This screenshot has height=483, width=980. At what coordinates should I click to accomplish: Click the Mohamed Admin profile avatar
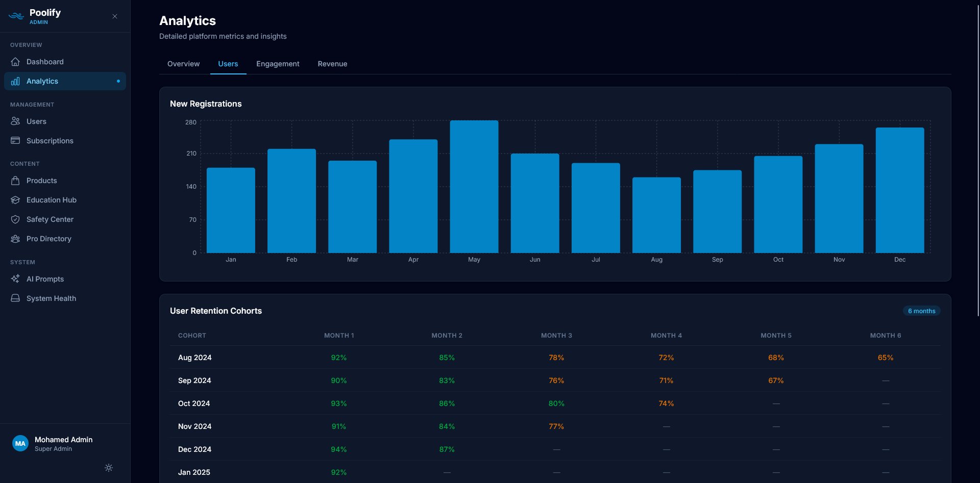[x=20, y=443]
